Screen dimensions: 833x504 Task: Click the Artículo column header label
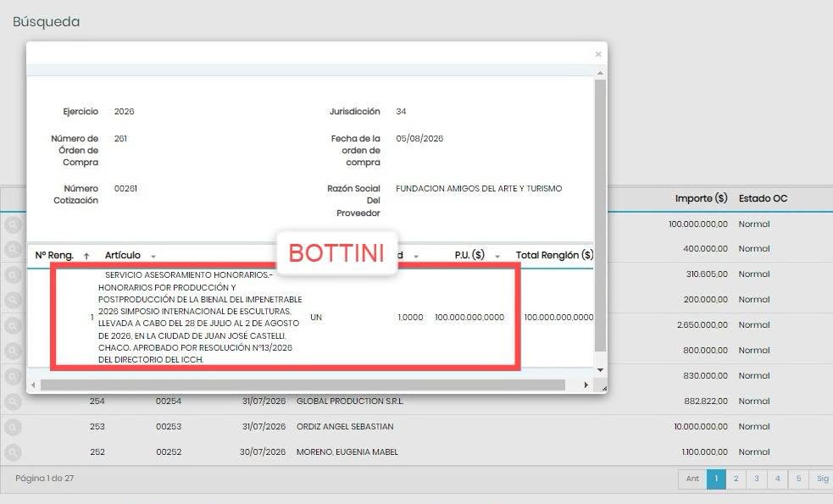(x=123, y=256)
